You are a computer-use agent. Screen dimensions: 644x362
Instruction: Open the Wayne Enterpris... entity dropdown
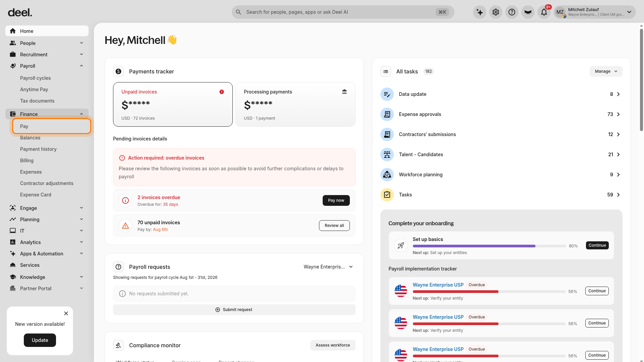328,267
